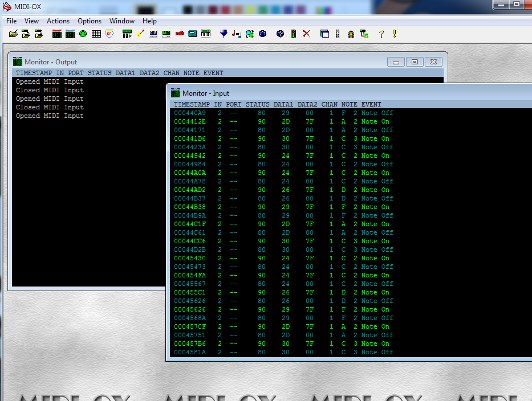Click the red X icon in the toolbar
Screen dimensions: 532x401
306,34
